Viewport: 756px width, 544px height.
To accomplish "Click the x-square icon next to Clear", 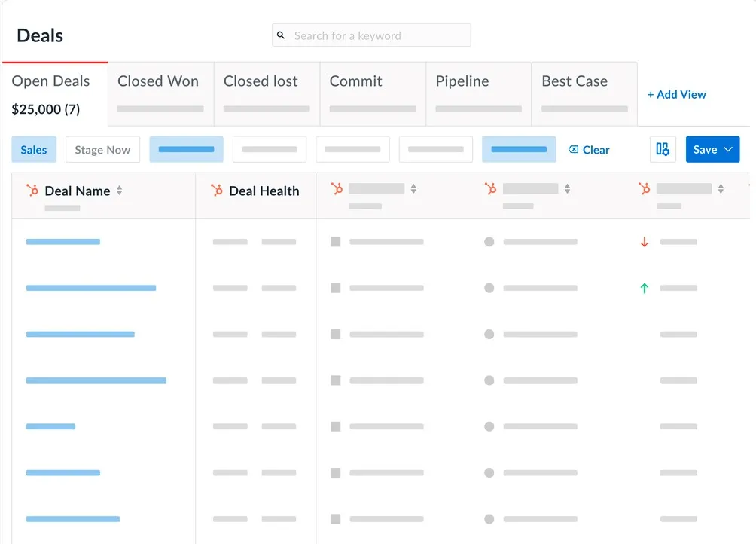I will click(572, 149).
